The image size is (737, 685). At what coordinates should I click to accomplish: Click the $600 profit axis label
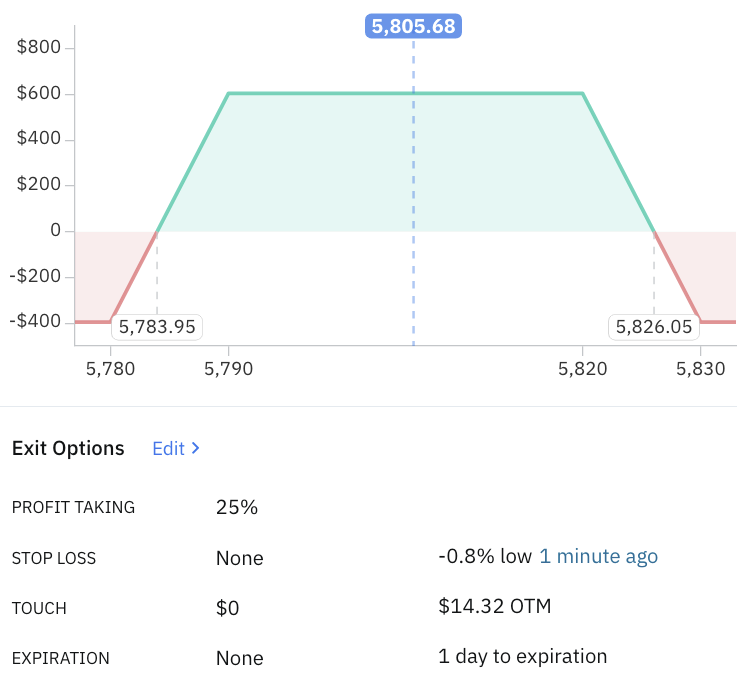tap(39, 94)
